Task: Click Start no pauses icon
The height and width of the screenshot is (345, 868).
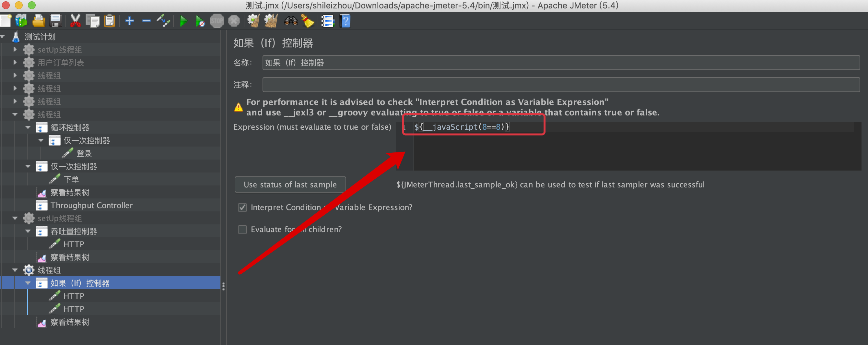Action: tap(200, 21)
